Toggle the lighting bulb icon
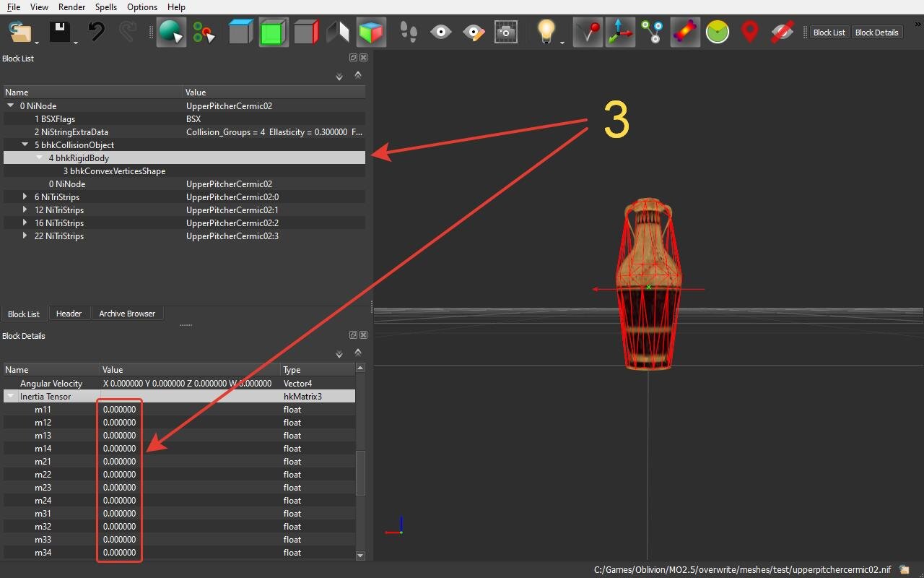This screenshot has height=578, width=924. [x=546, y=33]
